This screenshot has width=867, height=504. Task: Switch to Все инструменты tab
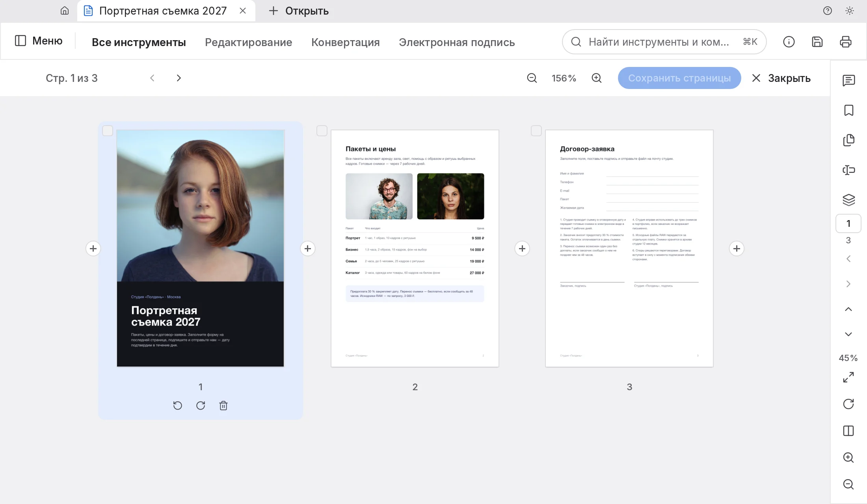pyautogui.click(x=139, y=42)
